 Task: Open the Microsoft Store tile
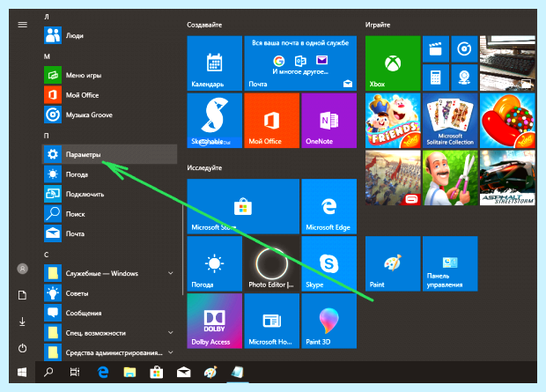click(243, 206)
